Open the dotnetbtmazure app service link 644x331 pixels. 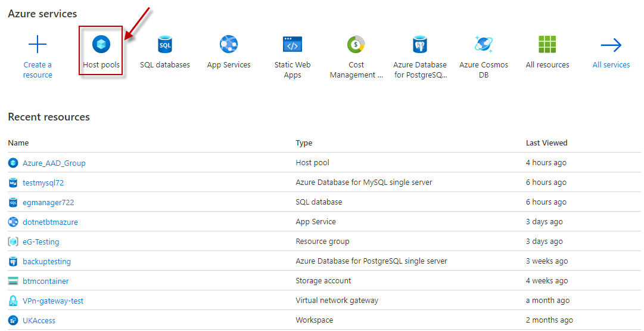click(50, 222)
